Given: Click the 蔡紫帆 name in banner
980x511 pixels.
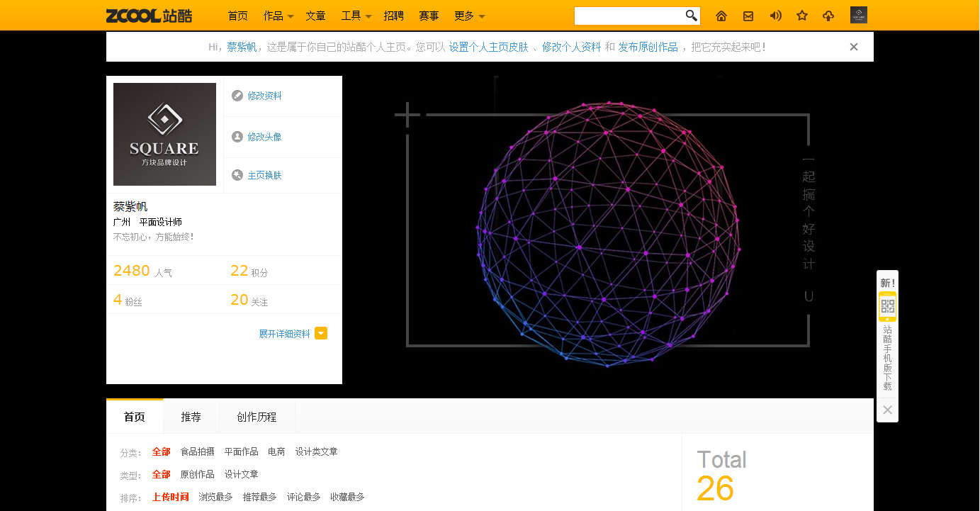Looking at the screenshot, I should (x=242, y=47).
